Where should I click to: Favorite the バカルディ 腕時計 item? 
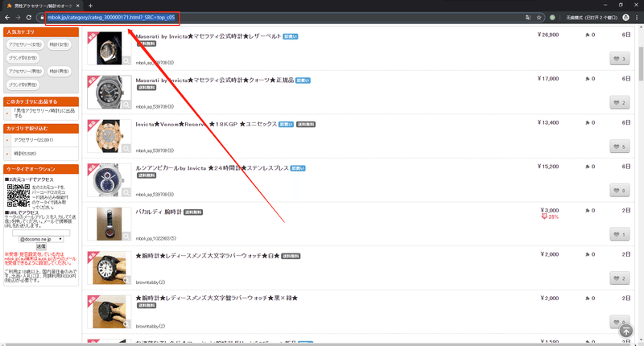619,234
